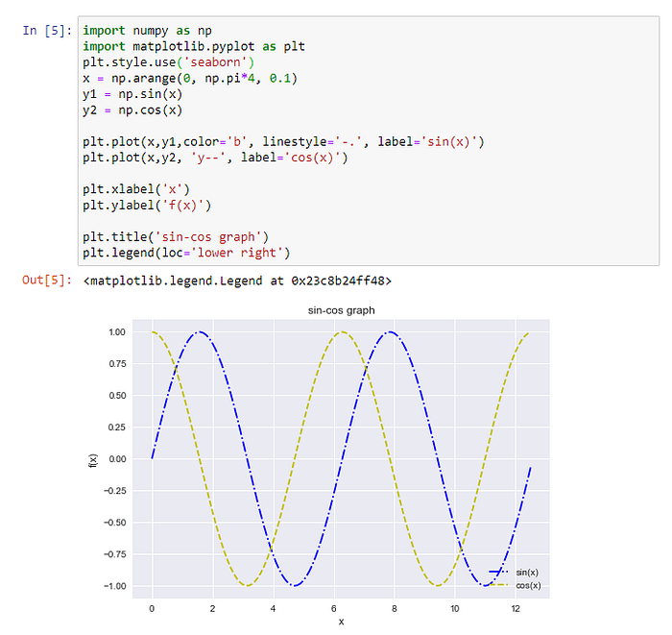Click the plt.title('sin-cos graph') line
Viewport: 672px width, 635px height.
[176, 237]
